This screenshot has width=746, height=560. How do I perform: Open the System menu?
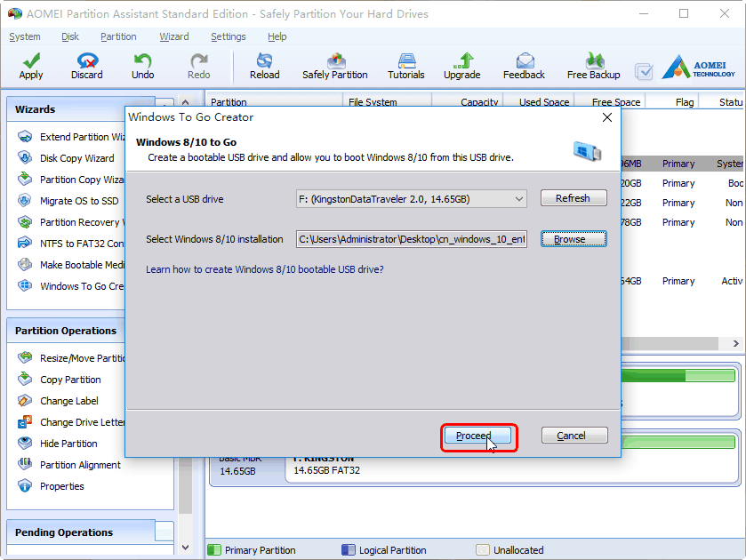click(x=25, y=36)
